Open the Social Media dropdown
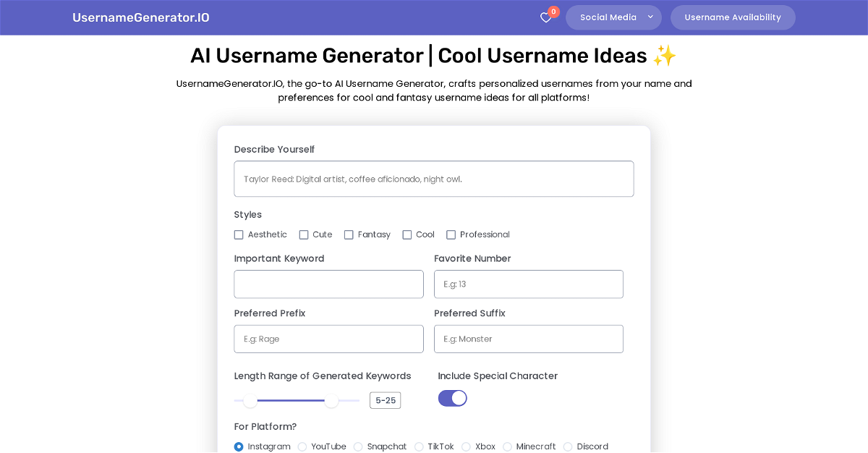 click(613, 17)
